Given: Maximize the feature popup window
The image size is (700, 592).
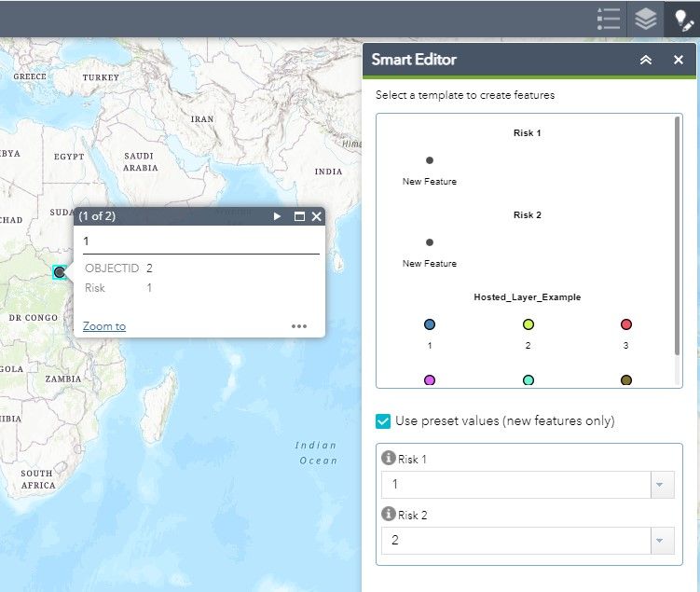Looking at the screenshot, I should 299,216.
